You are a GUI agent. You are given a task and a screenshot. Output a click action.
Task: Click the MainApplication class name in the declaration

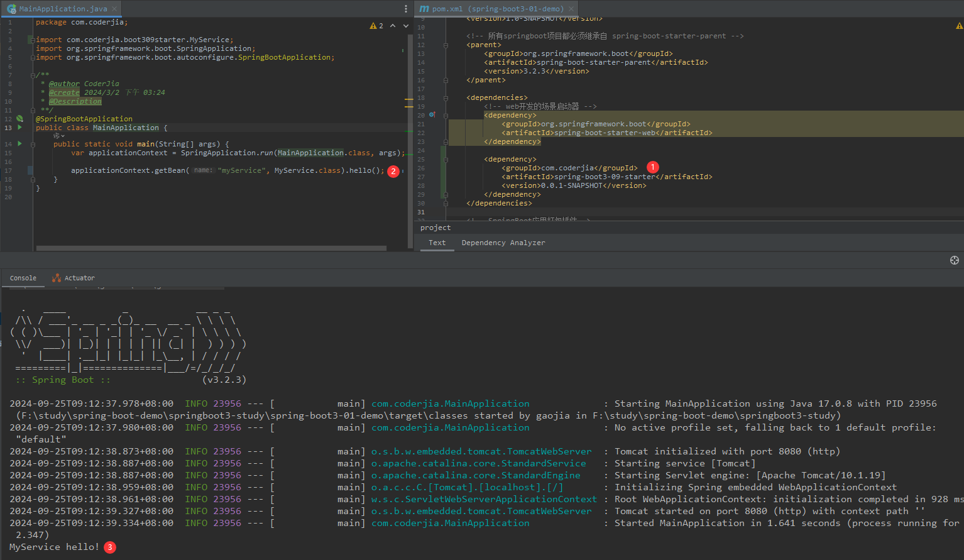coord(126,128)
